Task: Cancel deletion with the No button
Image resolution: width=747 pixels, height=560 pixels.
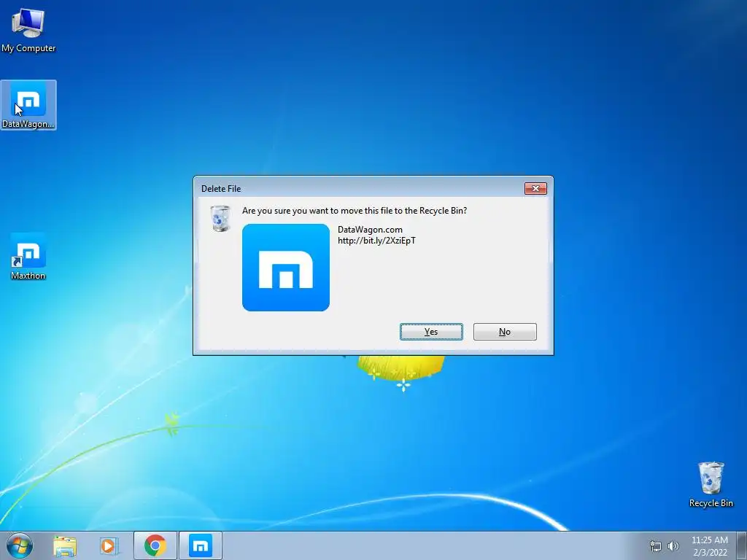Action: point(505,332)
